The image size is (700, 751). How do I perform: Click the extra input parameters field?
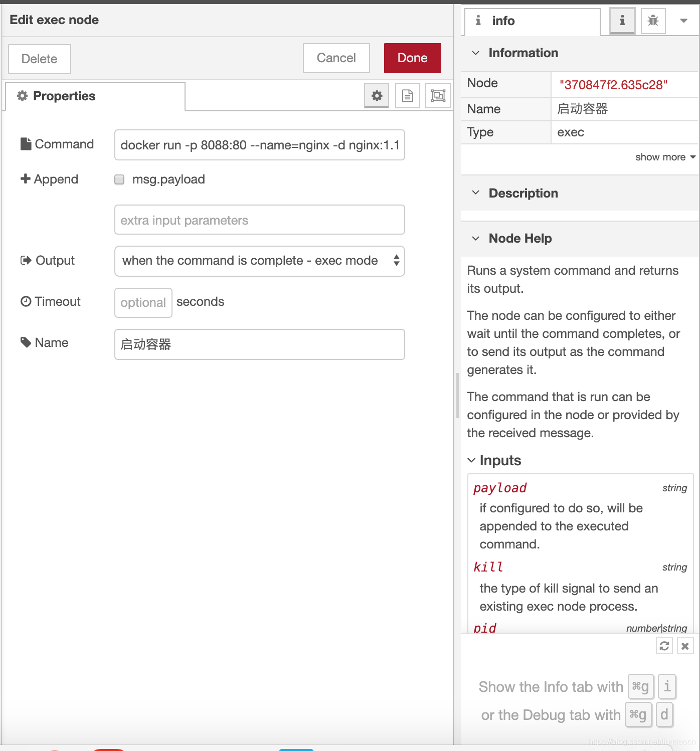(260, 220)
